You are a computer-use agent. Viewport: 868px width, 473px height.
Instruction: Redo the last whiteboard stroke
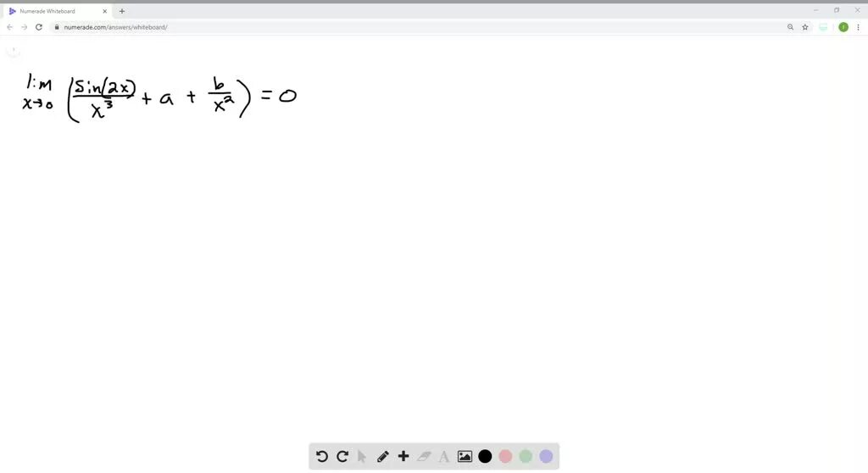tap(342, 456)
